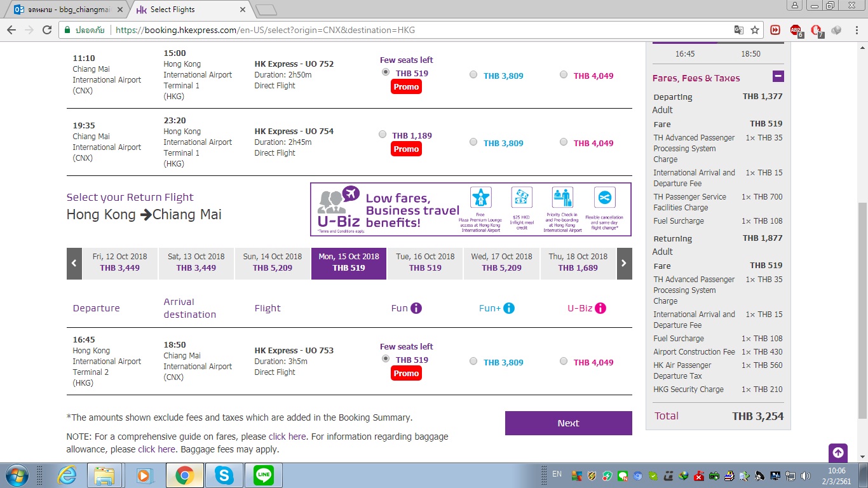Viewport: 868px width, 488px height.
Task: Select Fri, 12 Oct 2018 return date
Action: [x=119, y=263]
